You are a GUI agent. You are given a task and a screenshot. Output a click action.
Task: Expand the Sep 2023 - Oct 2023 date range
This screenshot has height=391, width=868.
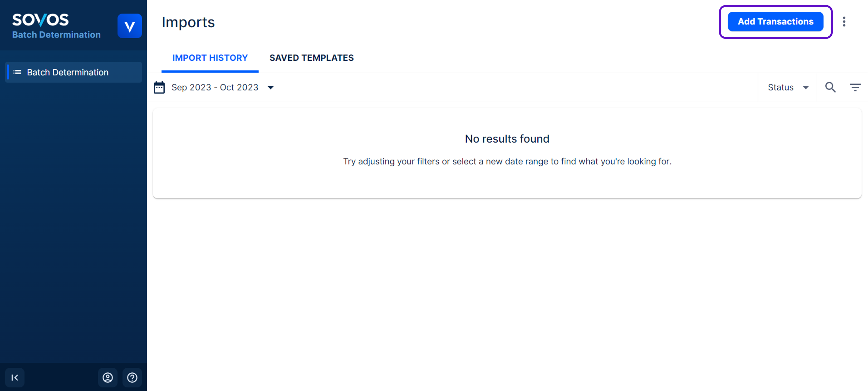pyautogui.click(x=215, y=87)
